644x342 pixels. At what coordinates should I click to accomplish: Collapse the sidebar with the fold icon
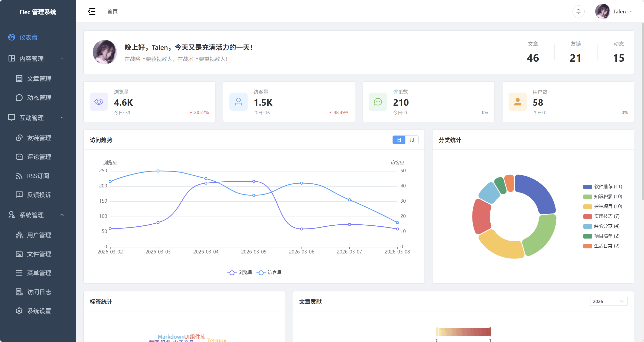91,11
